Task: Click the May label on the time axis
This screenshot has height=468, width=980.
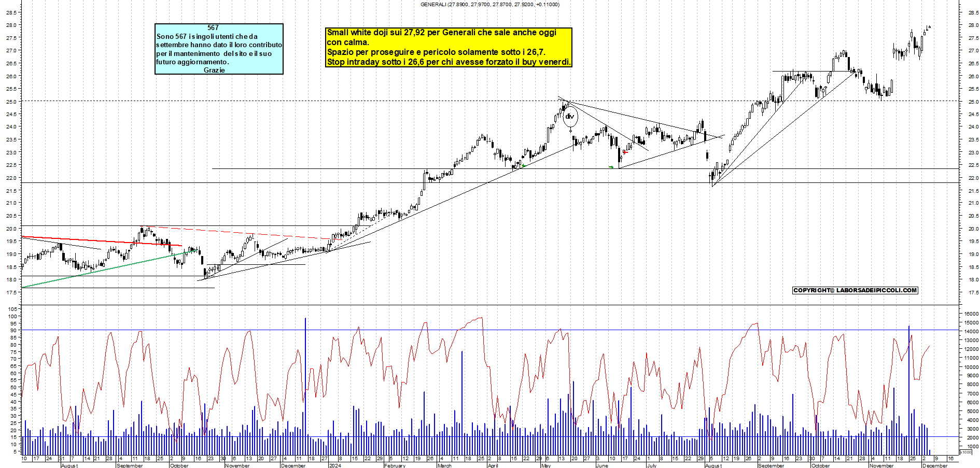Action: click(545, 465)
